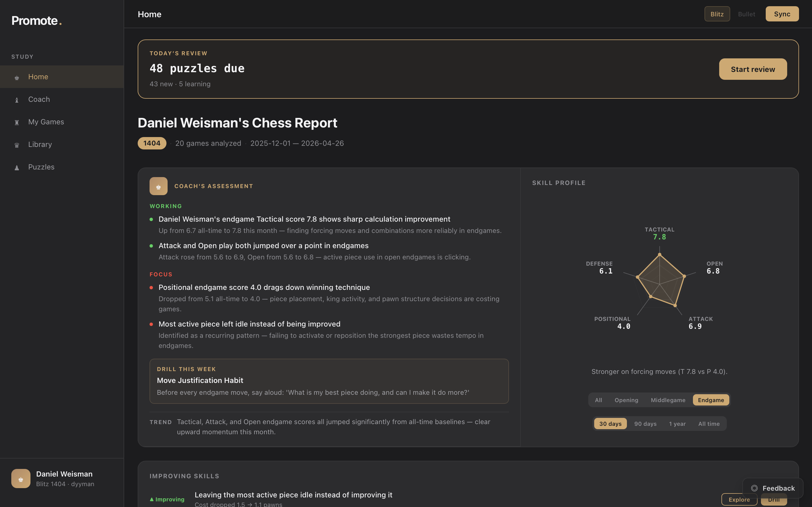Select the Opening phase filter

626,400
